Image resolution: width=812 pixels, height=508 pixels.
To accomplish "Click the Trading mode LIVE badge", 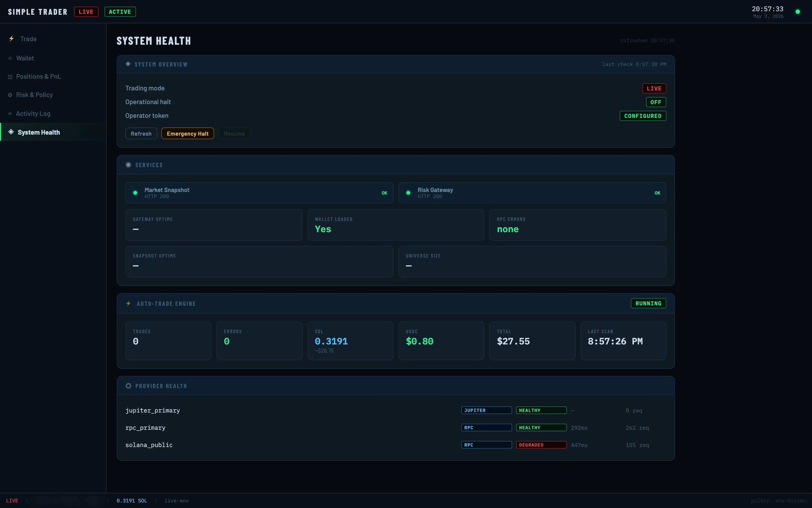I will coord(654,88).
